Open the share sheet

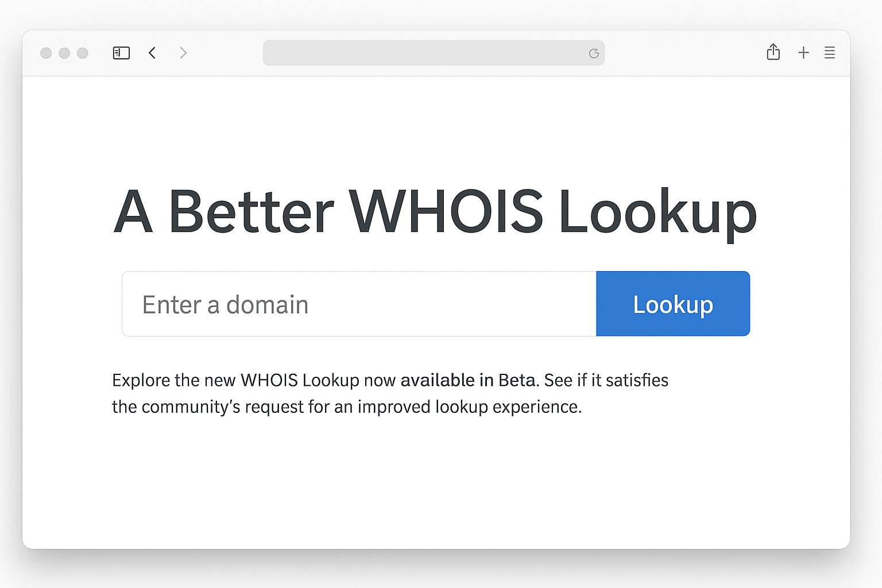pyautogui.click(x=773, y=52)
